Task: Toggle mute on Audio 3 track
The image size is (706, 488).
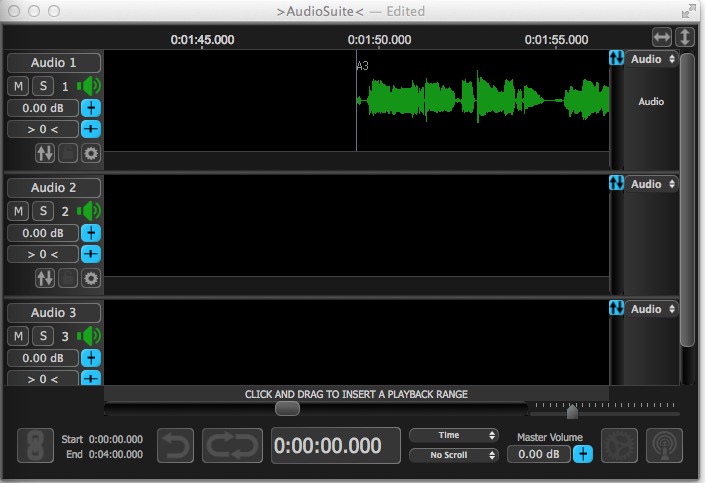Action: tap(19, 336)
